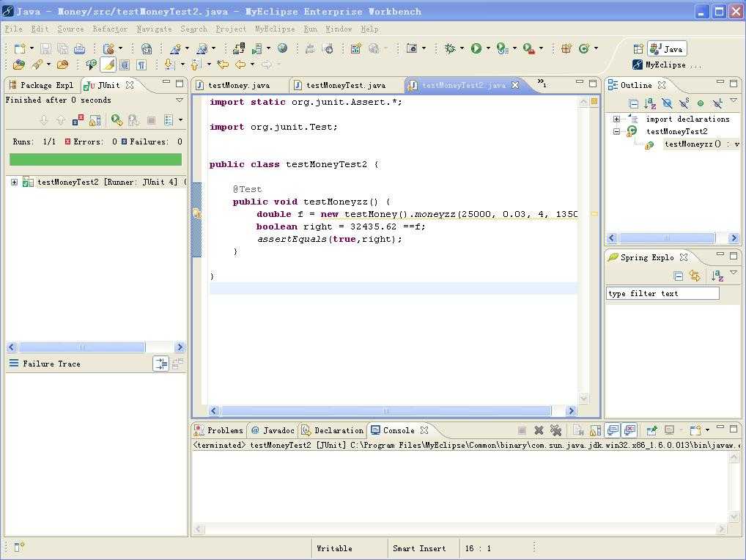Viewport: 746px width, 560px height.
Task: Switch to Package Explorer tab
Action: click(41, 85)
